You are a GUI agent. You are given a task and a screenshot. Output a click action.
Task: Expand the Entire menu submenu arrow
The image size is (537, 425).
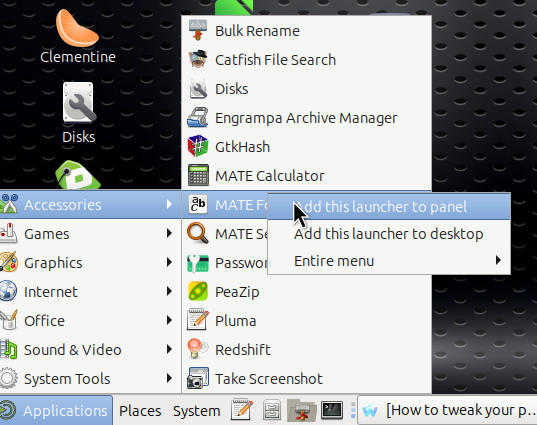coord(498,260)
